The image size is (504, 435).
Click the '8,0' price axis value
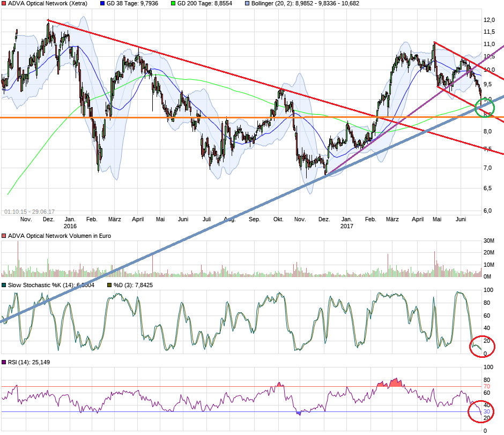[487, 131]
